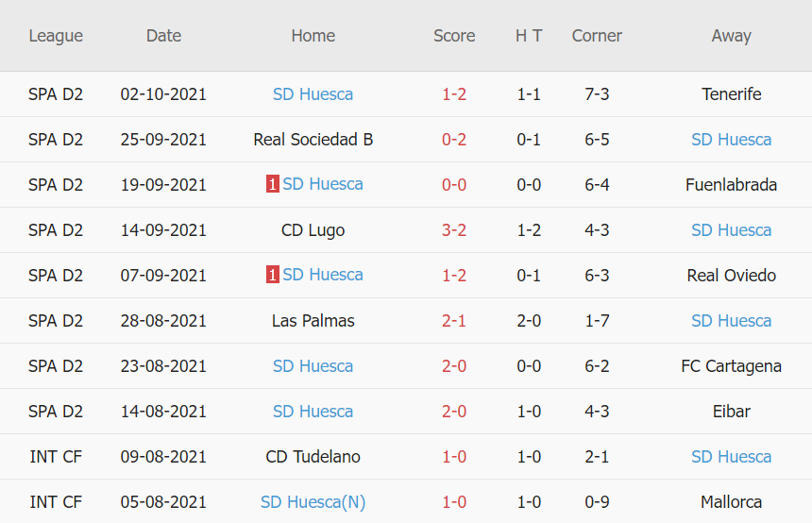Viewport: 812px width, 523px height.
Task: Click Real Sociedad B team name
Action: pos(313,140)
